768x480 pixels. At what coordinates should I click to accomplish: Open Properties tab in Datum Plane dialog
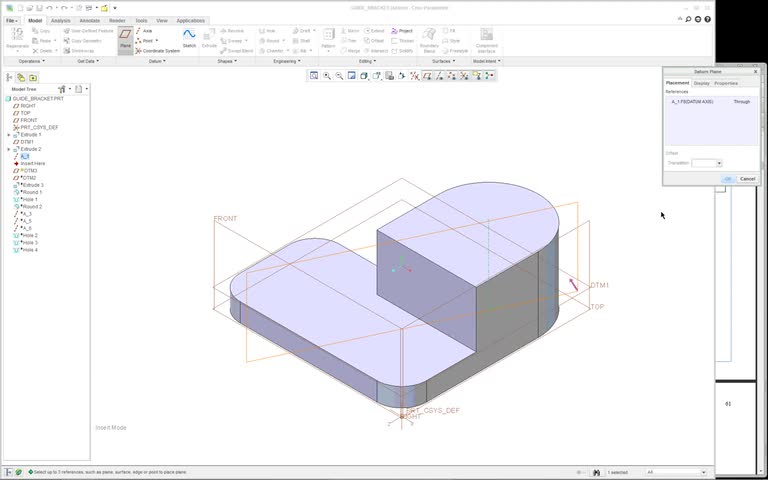tap(726, 83)
